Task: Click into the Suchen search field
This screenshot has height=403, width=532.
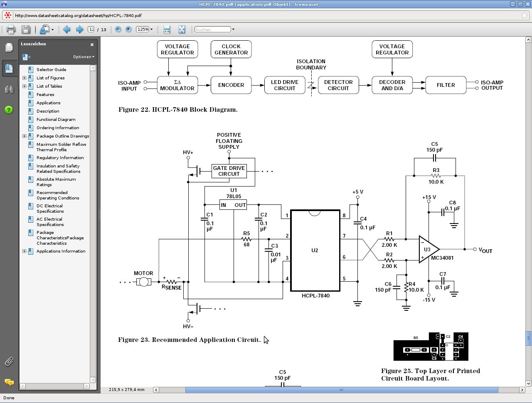Action: click(x=212, y=29)
